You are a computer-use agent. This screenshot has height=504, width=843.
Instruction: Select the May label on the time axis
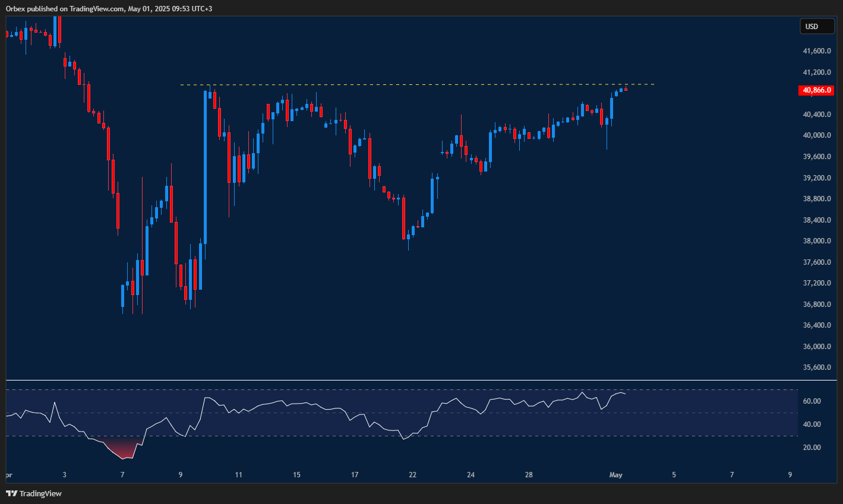coord(616,475)
